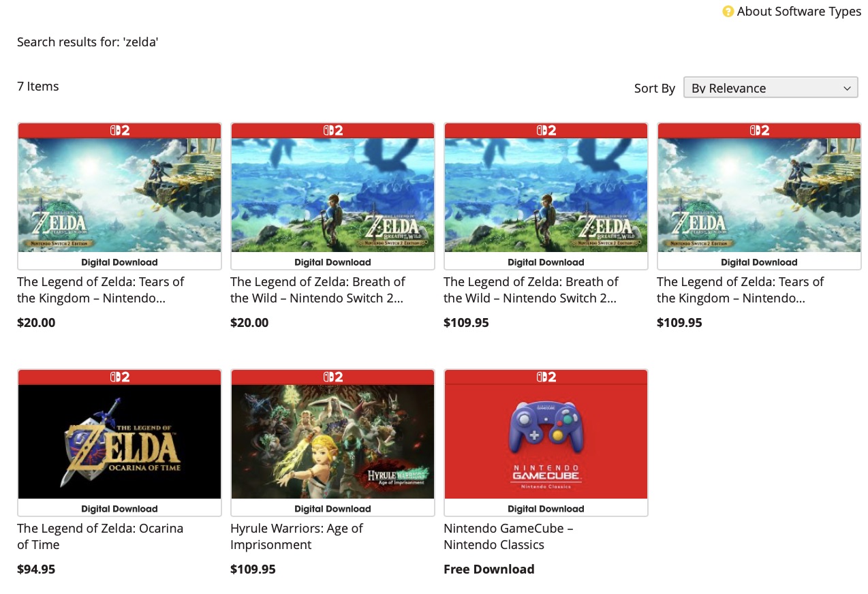The width and height of the screenshot is (868, 594).
Task: Click the Switch 2 logo on Ocarina of Time card
Action: click(120, 377)
